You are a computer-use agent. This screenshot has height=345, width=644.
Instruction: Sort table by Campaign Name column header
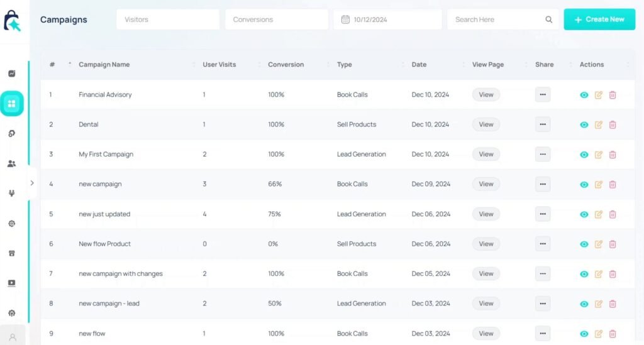pos(104,65)
